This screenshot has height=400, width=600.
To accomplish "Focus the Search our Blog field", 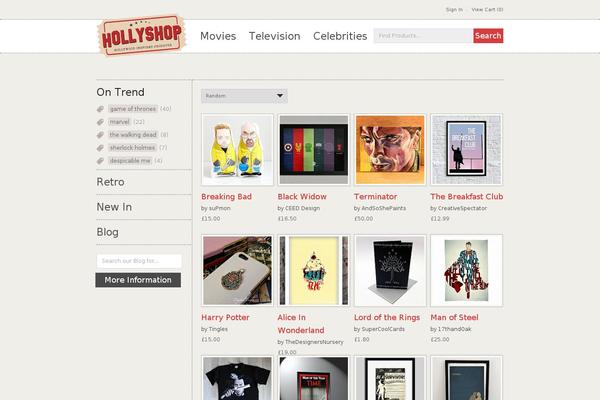I will (x=139, y=261).
